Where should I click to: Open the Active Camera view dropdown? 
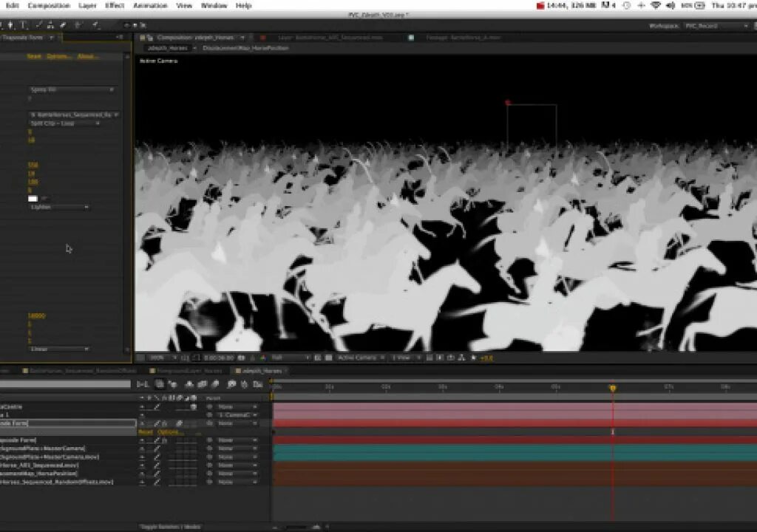361,358
